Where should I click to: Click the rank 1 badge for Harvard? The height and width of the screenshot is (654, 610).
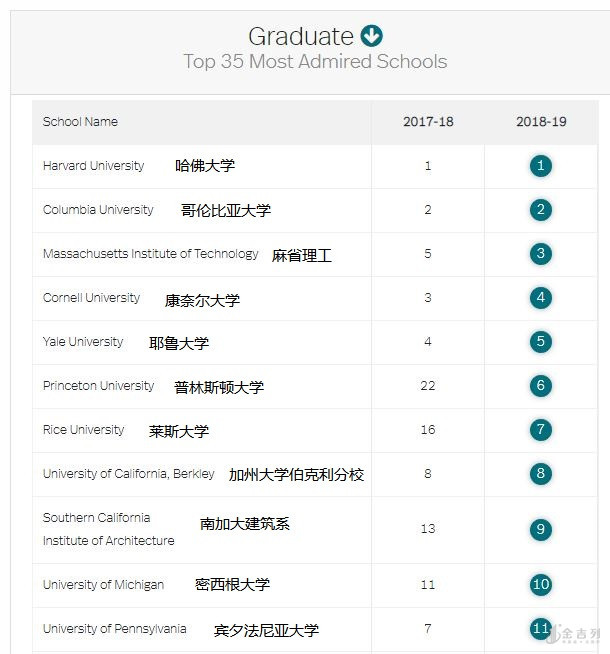tap(541, 166)
